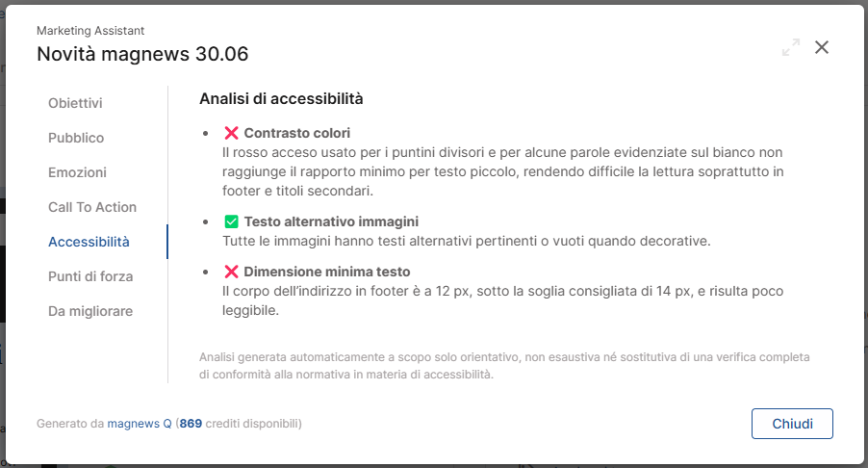This screenshot has height=468, width=868.
Task: Click the Contrasto colori result title
Action: (x=296, y=133)
